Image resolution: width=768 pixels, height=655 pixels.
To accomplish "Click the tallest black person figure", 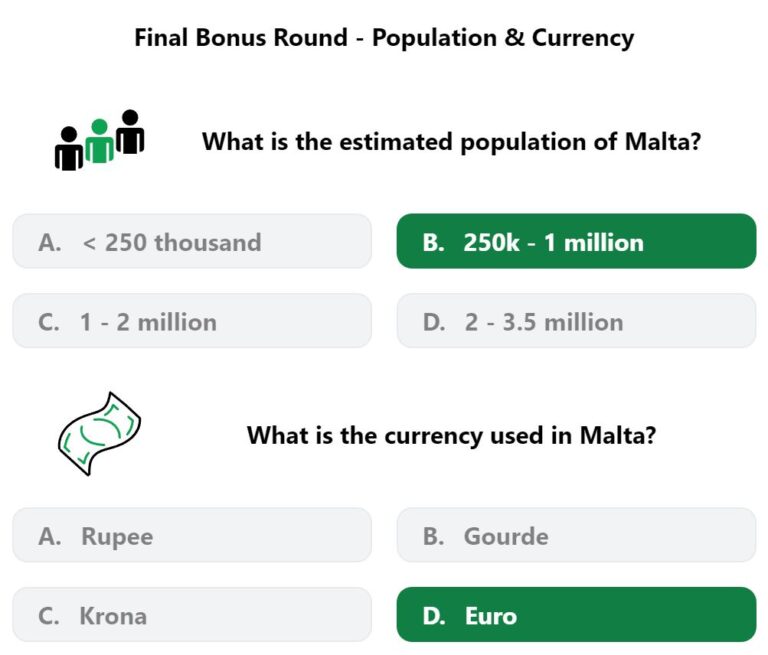I will 130,131.
